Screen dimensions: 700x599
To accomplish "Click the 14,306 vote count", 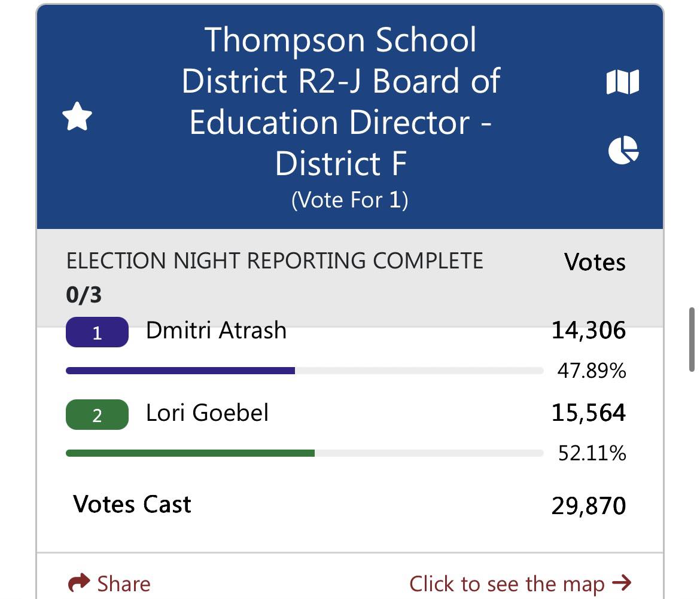I will tap(588, 331).
